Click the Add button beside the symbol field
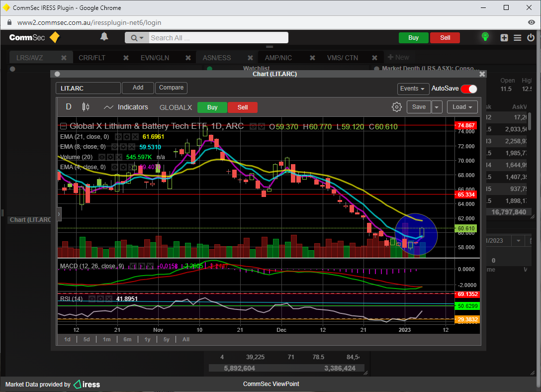The height and width of the screenshot is (392, 541). pyautogui.click(x=138, y=88)
